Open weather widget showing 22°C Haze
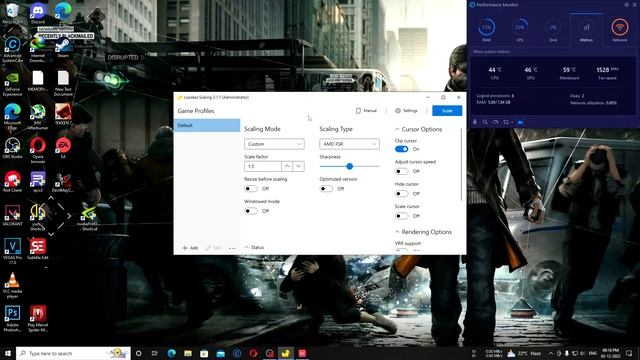The image size is (640, 360). (524, 353)
